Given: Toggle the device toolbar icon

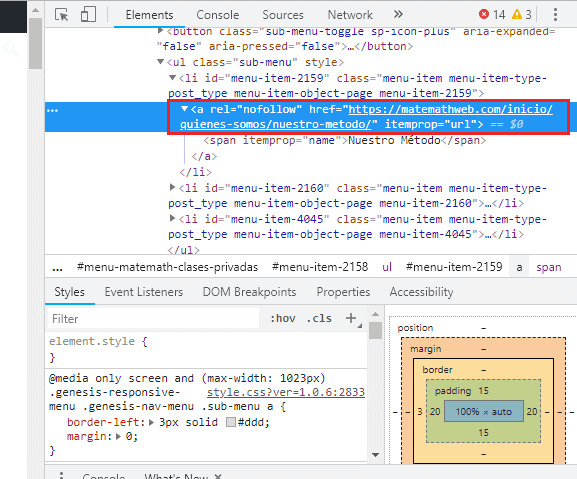Looking at the screenshot, I should (88, 15).
